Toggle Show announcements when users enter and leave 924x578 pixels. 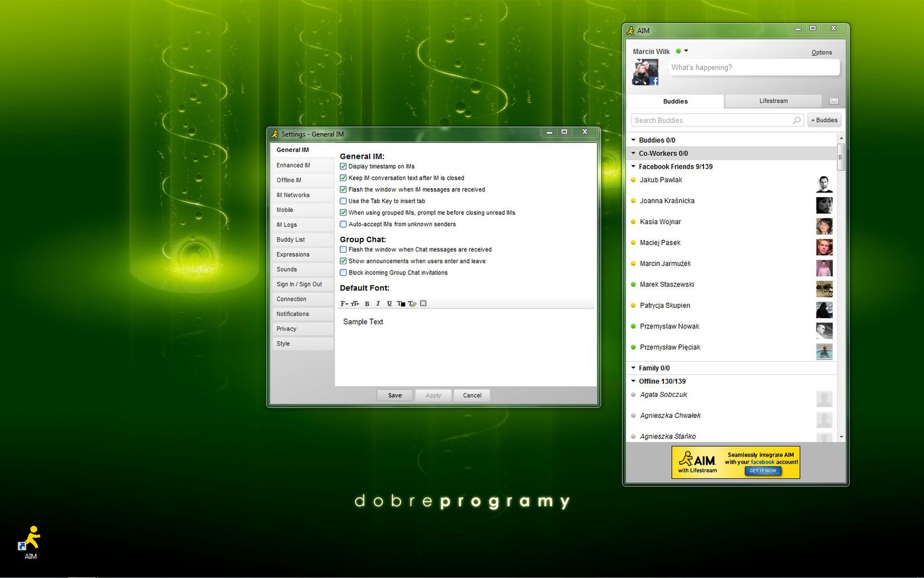click(343, 261)
